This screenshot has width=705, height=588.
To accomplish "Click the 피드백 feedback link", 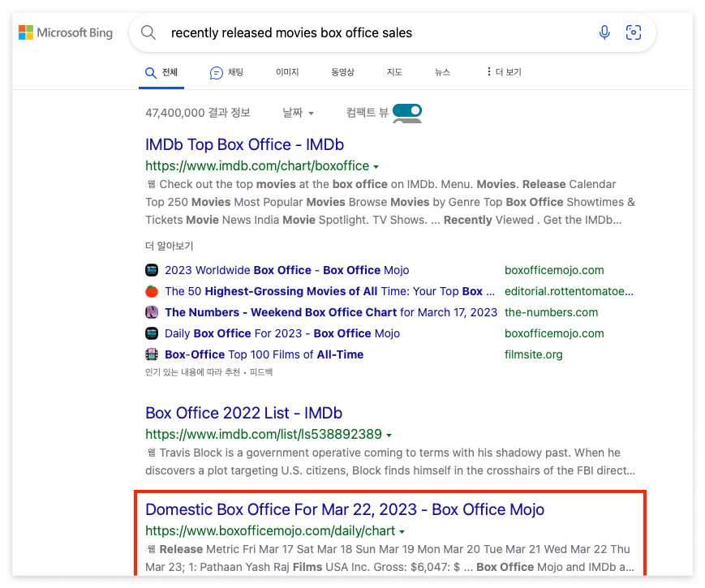I will pyautogui.click(x=260, y=372).
